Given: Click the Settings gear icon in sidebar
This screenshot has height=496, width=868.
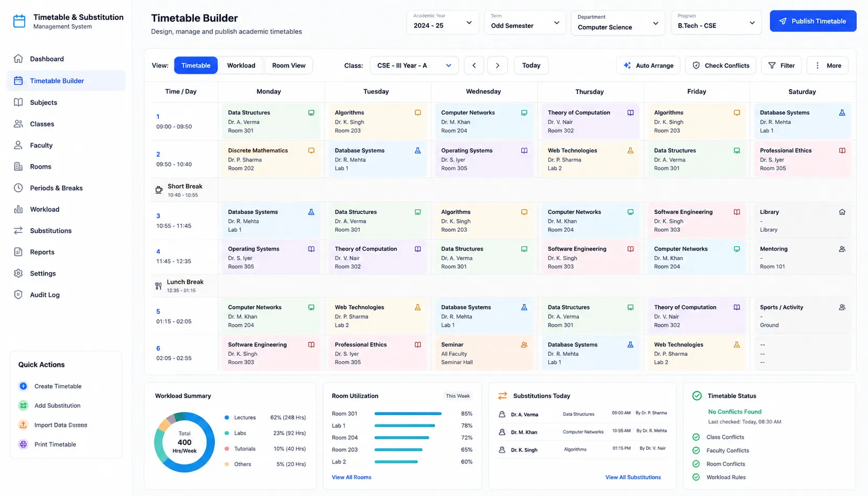Looking at the screenshot, I should (x=18, y=273).
